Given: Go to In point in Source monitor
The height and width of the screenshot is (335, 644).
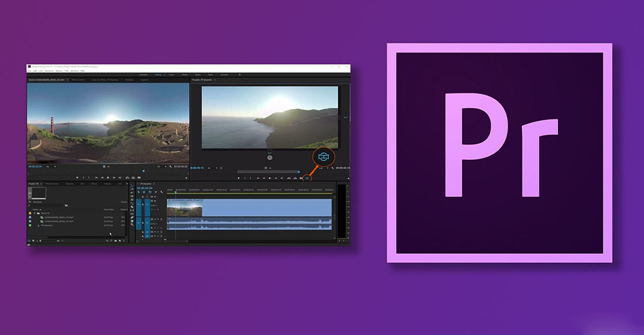Looking at the screenshot, I should click(x=97, y=178).
